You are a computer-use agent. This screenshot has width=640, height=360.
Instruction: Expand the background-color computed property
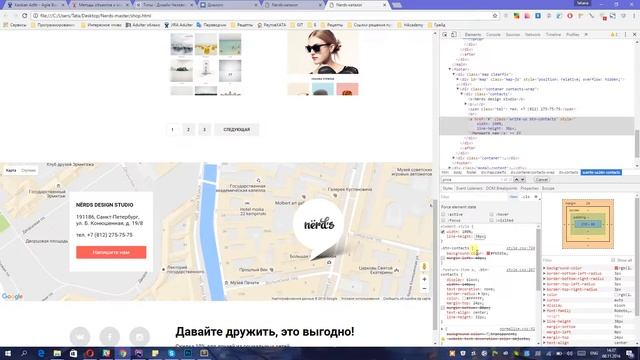[x=544, y=268]
